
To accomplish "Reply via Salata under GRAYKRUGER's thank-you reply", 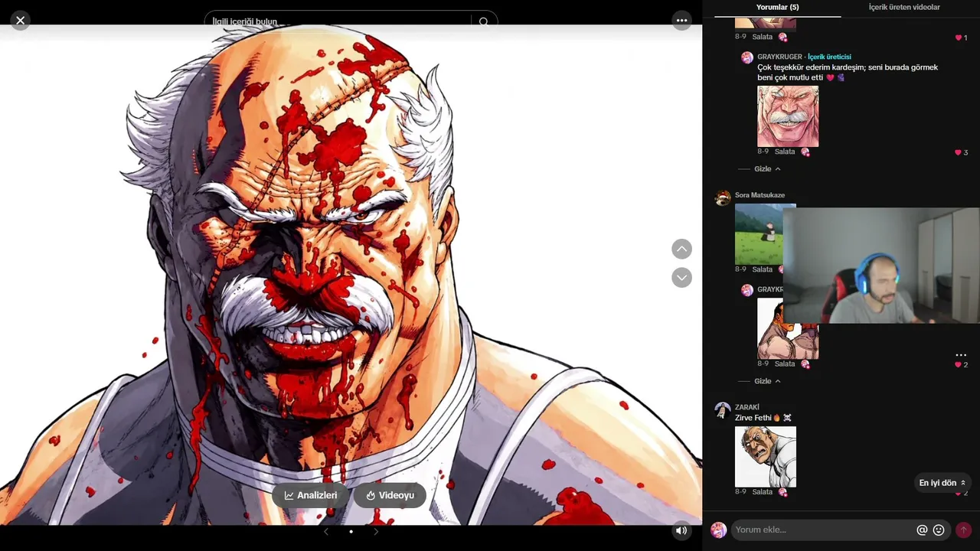I will (x=785, y=152).
